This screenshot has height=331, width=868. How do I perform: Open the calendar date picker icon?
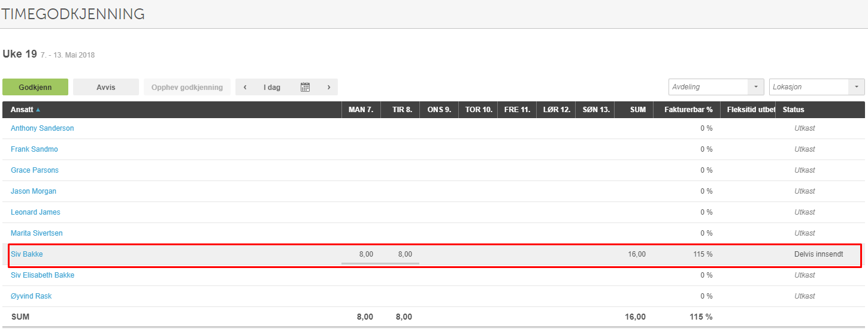(305, 87)
